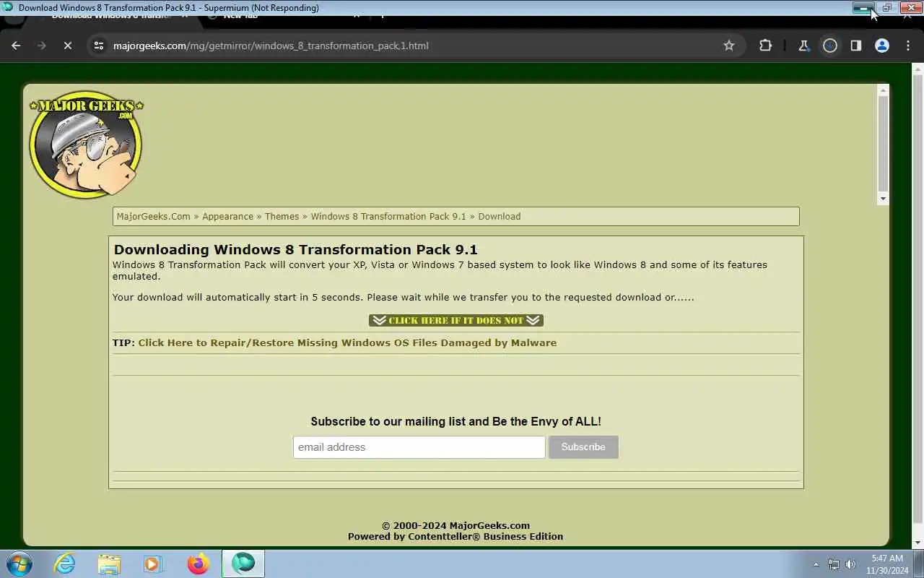
Task: Open Windows Explorer folder icon on taskbar
Action: click(x=109, y=564)
